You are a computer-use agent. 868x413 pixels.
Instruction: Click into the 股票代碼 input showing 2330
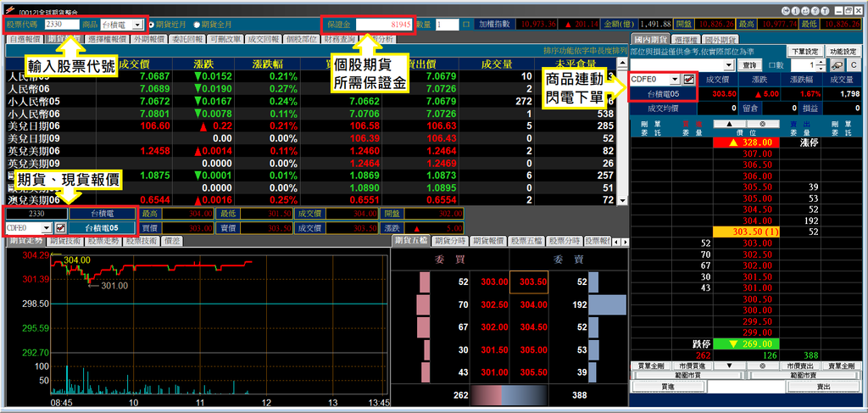[x=62, y=25]
